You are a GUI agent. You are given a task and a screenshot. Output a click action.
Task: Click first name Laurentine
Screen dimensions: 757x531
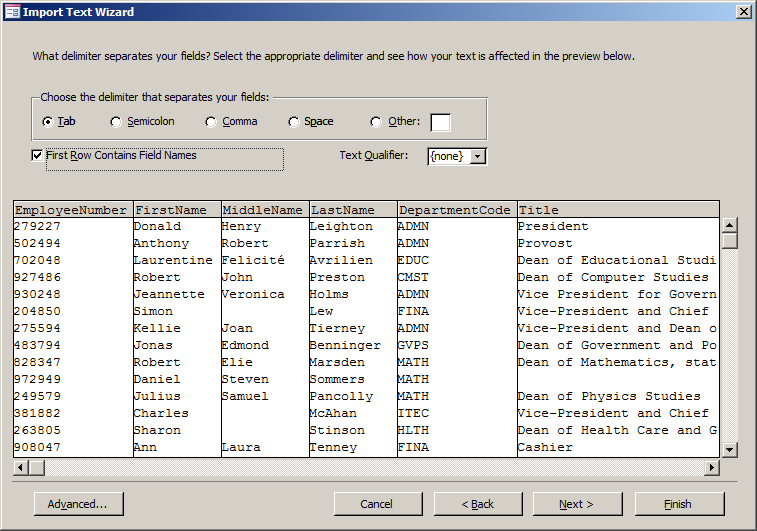point(173,260)
